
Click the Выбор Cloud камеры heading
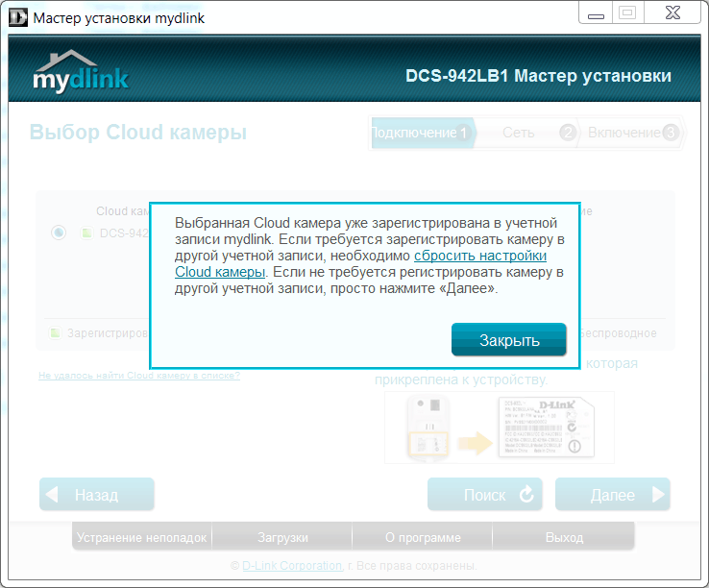[138, 132]
